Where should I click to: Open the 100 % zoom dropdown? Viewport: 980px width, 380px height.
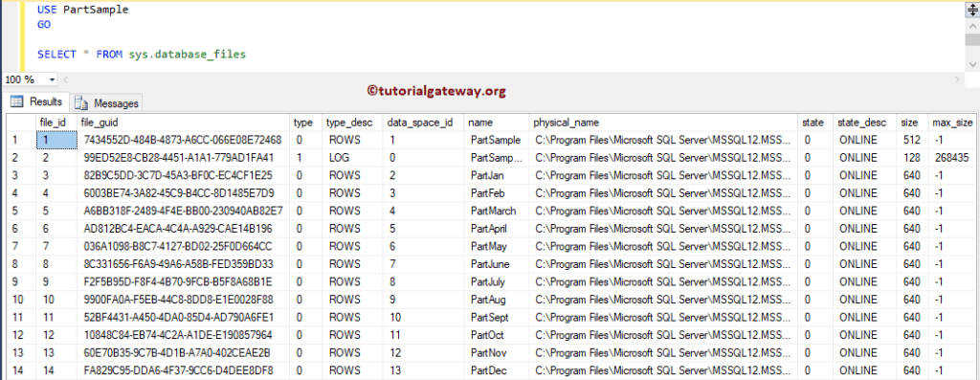(52, 80)
